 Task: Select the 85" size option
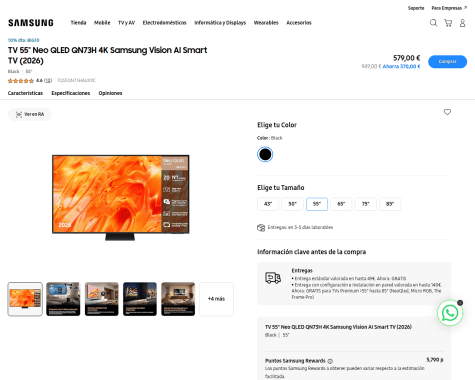(390, 204)
